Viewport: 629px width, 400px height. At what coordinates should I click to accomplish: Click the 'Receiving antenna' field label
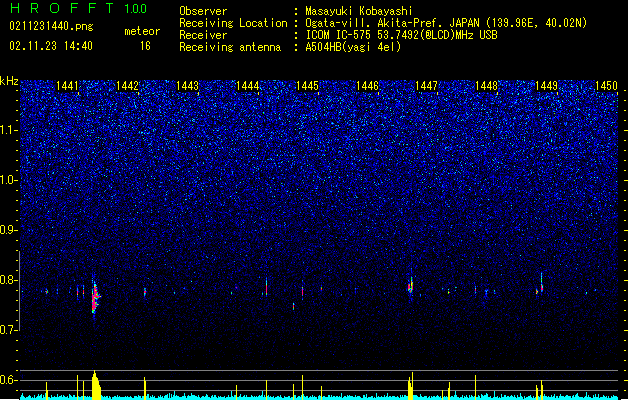tap(230, 47)
